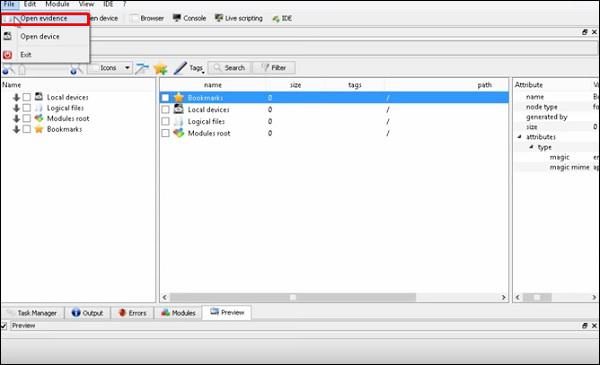Open the IDE toolbar icon
This screenshot has height=365, width=600.
276,18
